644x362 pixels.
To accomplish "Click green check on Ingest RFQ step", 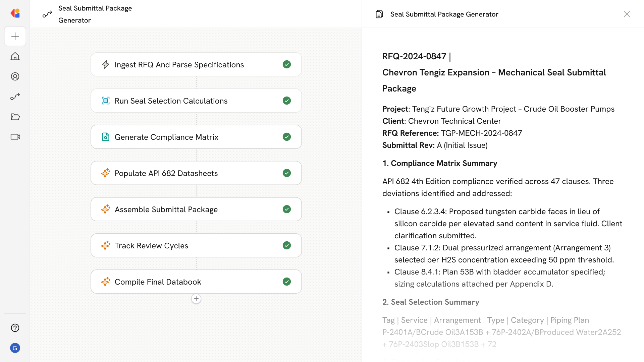I will pyautogui.click(x=287, y=64).
